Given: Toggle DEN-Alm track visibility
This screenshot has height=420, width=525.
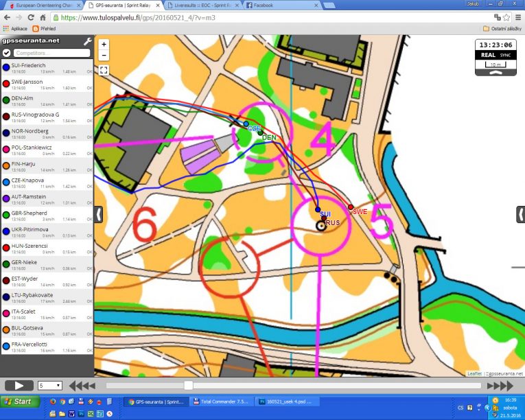Looking at the screenshot, I should point(6,100).
